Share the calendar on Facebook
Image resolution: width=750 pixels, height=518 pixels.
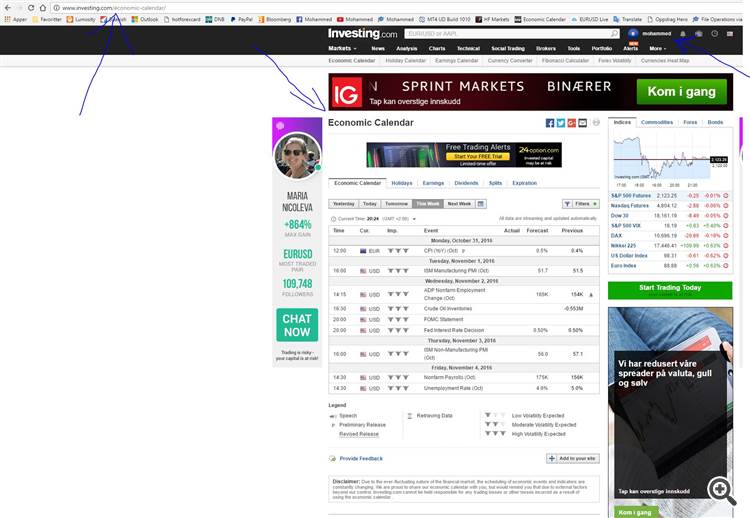point(550,123)
